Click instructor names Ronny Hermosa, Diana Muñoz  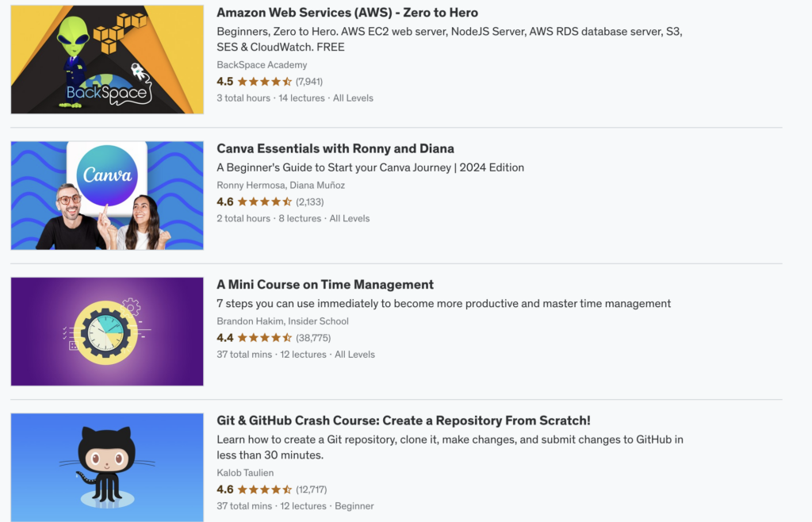pos(281,186)
